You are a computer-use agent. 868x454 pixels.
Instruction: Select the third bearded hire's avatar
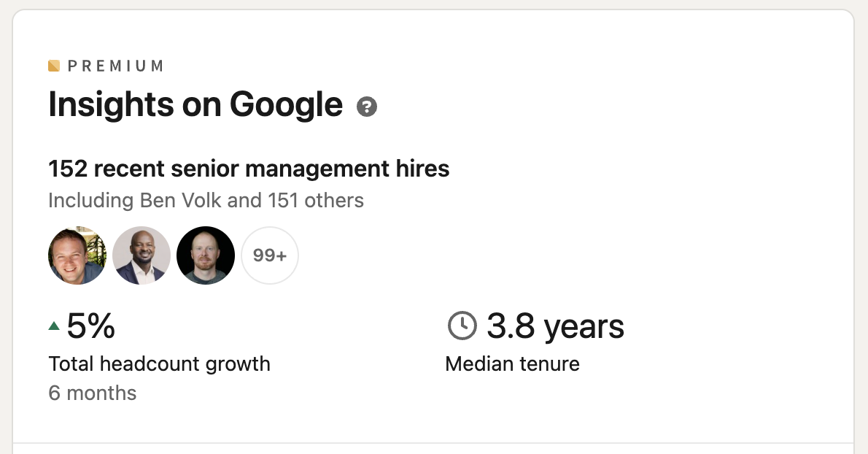pos(206,255)
